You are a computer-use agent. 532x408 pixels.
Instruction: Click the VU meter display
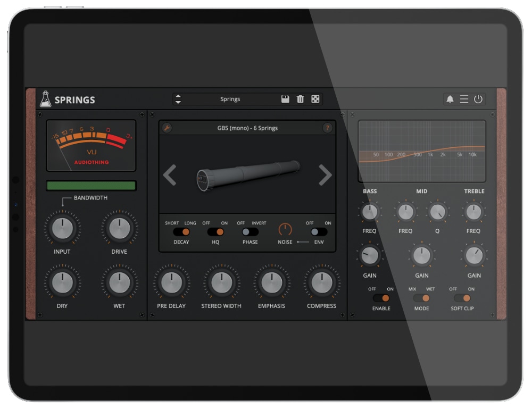click(x=91, y=145)
